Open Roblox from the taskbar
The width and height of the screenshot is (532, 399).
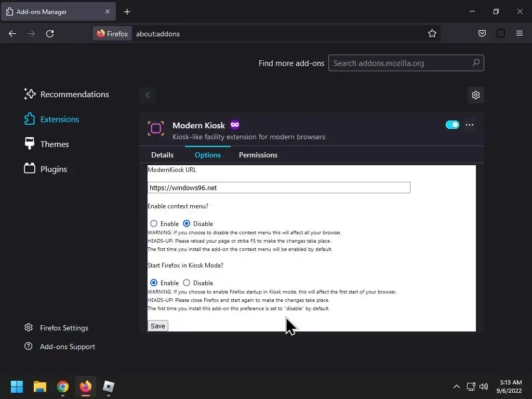109,387
